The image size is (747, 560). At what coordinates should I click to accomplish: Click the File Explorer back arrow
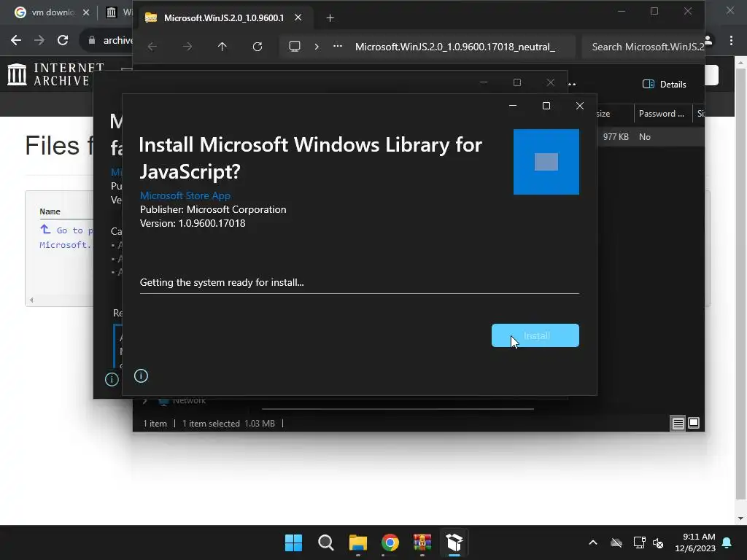pos(152,47)
